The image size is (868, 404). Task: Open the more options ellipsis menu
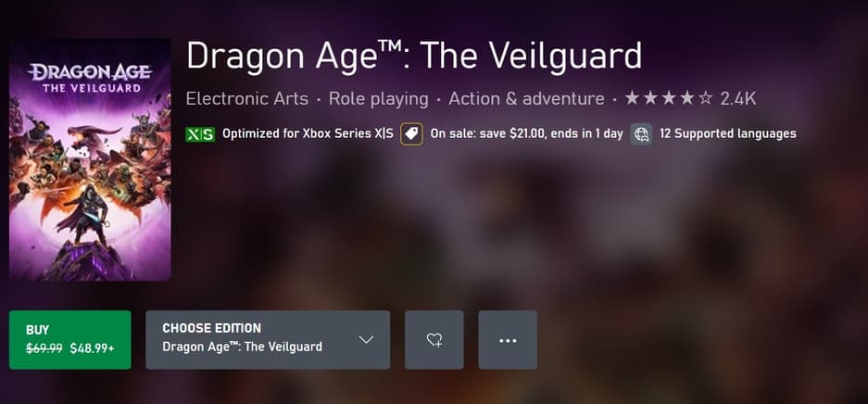click(508, 340)
